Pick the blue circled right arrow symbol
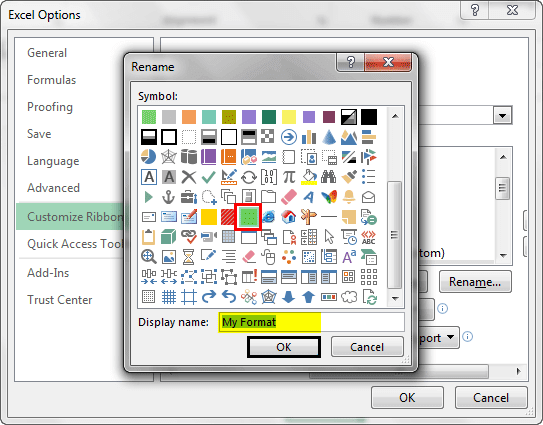 click(x=288, y=137)
